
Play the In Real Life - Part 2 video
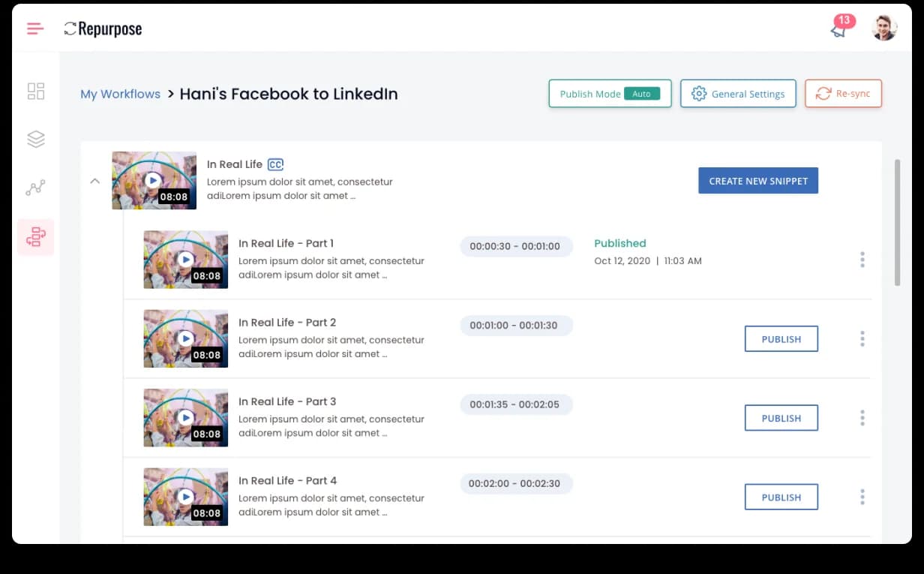(x=185, y=338)
